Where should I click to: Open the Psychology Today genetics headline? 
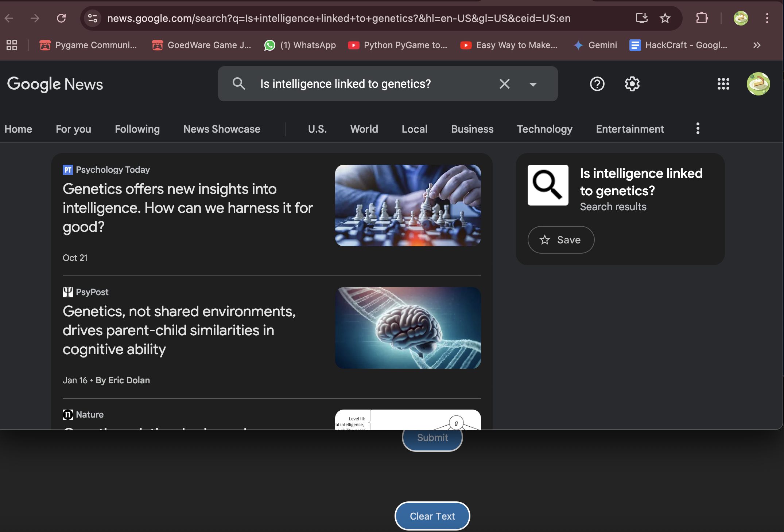(x=187, y=208)
